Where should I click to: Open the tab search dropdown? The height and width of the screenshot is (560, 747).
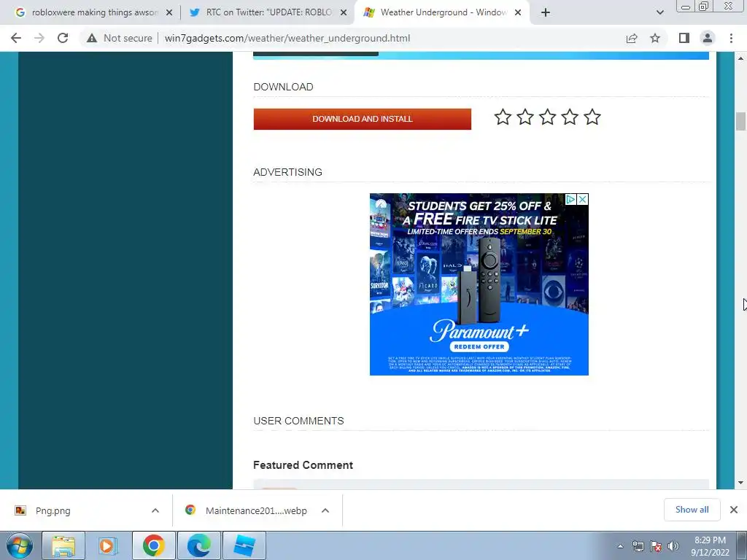[x=659, y=12]
